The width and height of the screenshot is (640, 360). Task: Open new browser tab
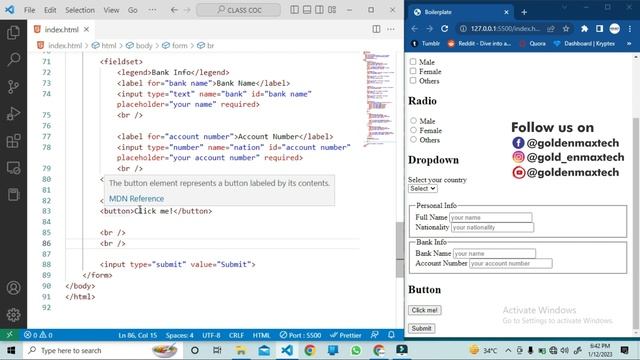524,12
